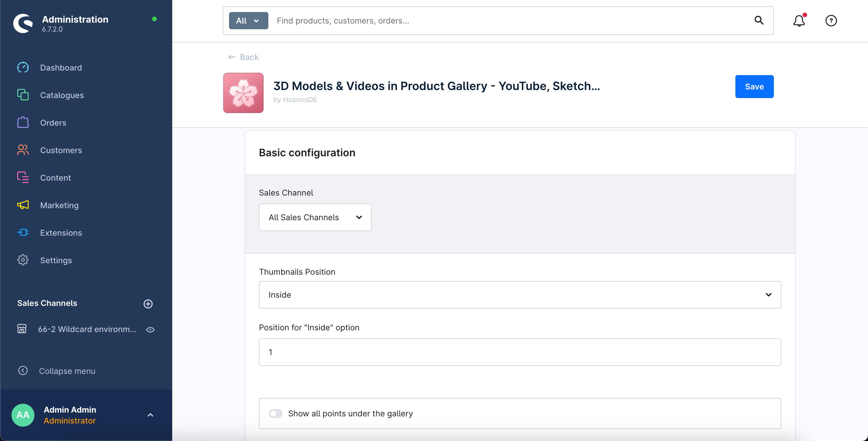Click the Collapse menu arrow icon
The width and height of the screenshot is (868, 441).
point(23,371)
